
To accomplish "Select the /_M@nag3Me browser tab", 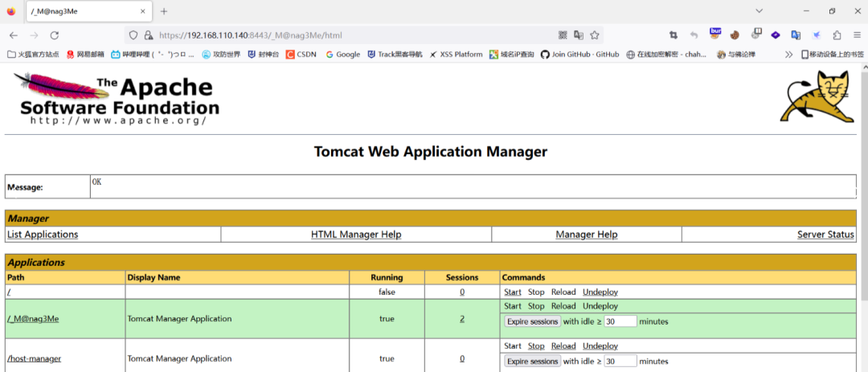I will point(88,11).
